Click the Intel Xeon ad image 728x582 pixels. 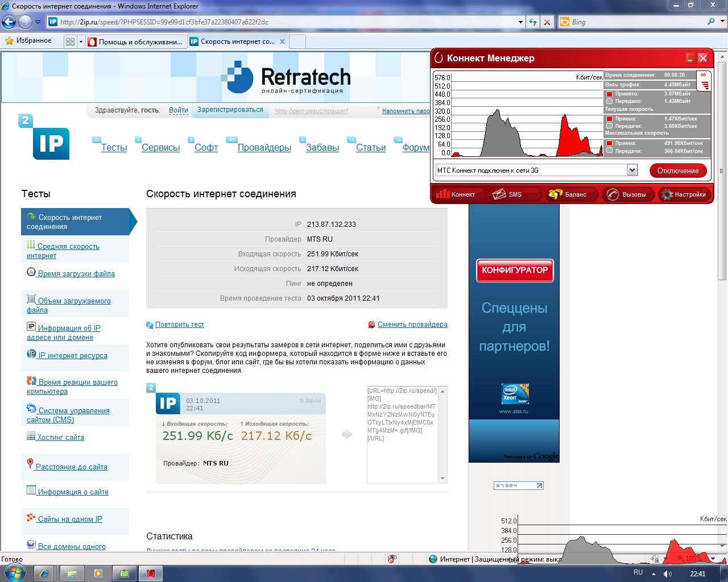pyautogui.click(x=515, y=394)
